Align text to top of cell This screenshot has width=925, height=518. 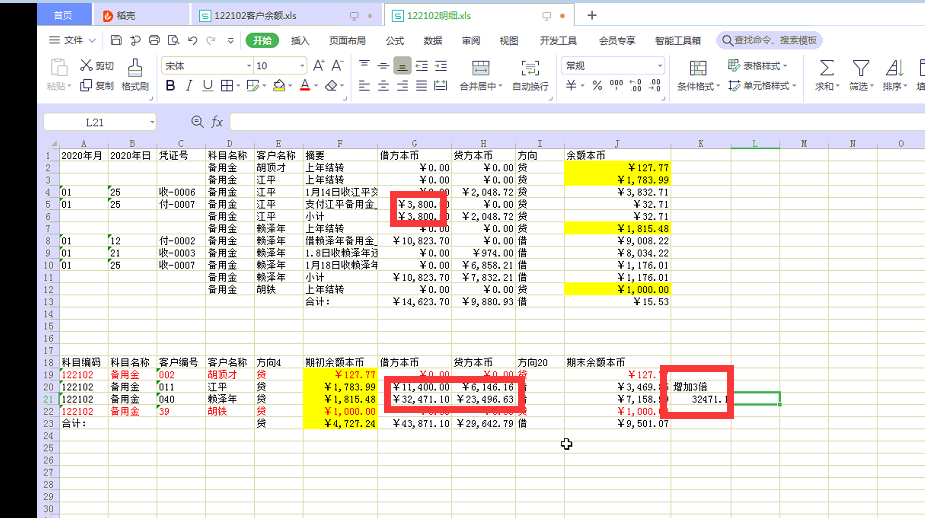point(365,65)
